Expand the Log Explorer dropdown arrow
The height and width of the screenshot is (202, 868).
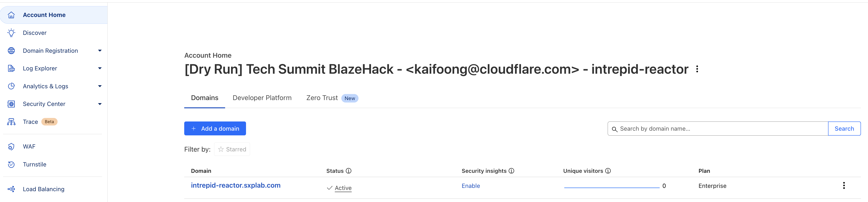click(100, 68)
